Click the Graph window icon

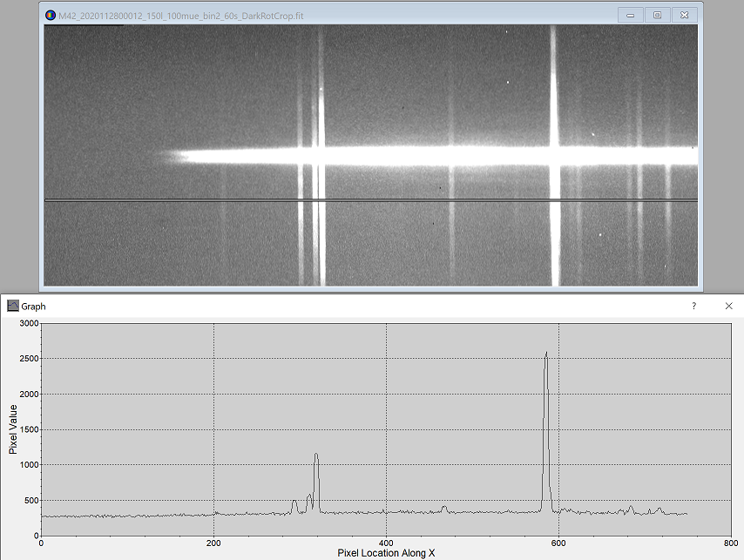(x=12, y=306)
